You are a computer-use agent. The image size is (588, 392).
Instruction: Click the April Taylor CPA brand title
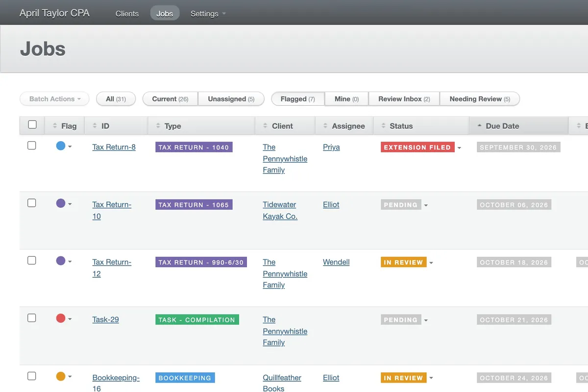click(54, 13)
